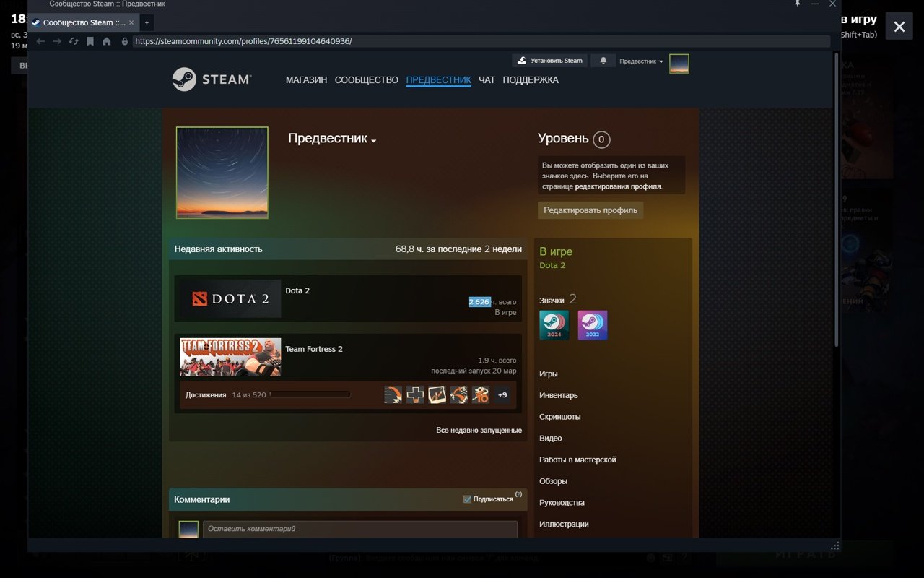Viewport: 924px width, 578px height.
Task: Open ПРЕДВЕСТНИК menu in navigation
Action: pyautogui.click(x=438, y=80)
